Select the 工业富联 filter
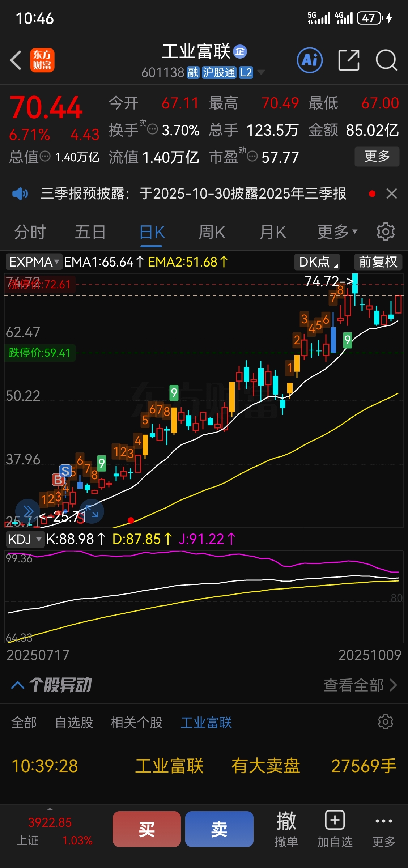Screen dimensions: 408x868 click(x=206, y=722)
